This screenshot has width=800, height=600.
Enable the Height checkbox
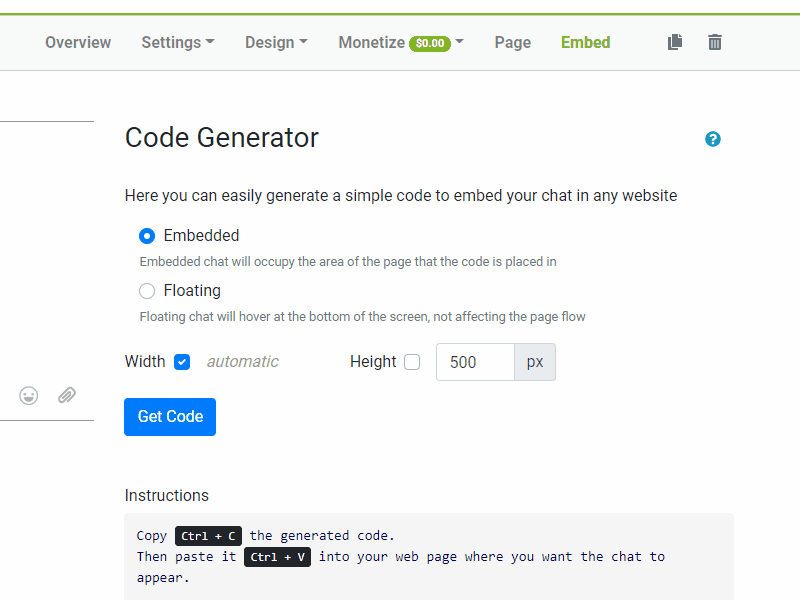click(x=412, y=362)
